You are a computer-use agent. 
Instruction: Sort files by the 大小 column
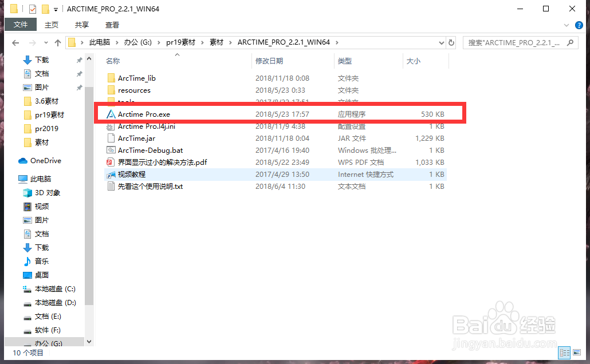[413, 61]
